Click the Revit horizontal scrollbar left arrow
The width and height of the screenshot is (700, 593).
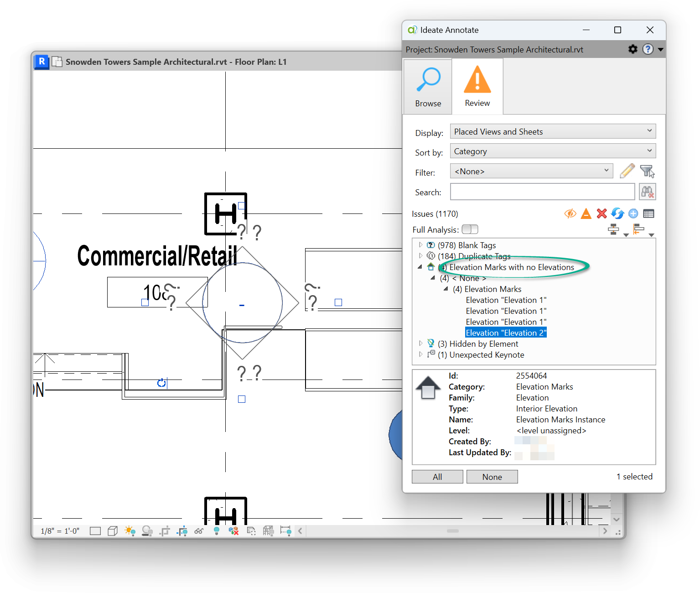point(300,531)
